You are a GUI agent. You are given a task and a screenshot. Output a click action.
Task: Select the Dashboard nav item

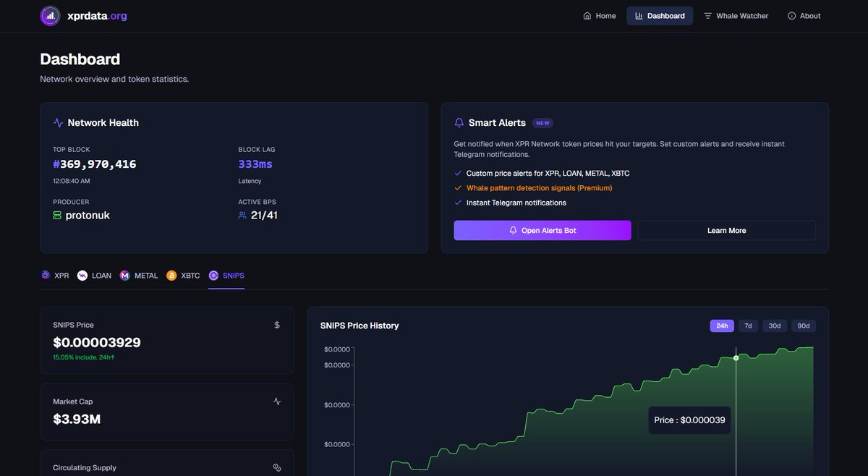click(x=660, y=16)
